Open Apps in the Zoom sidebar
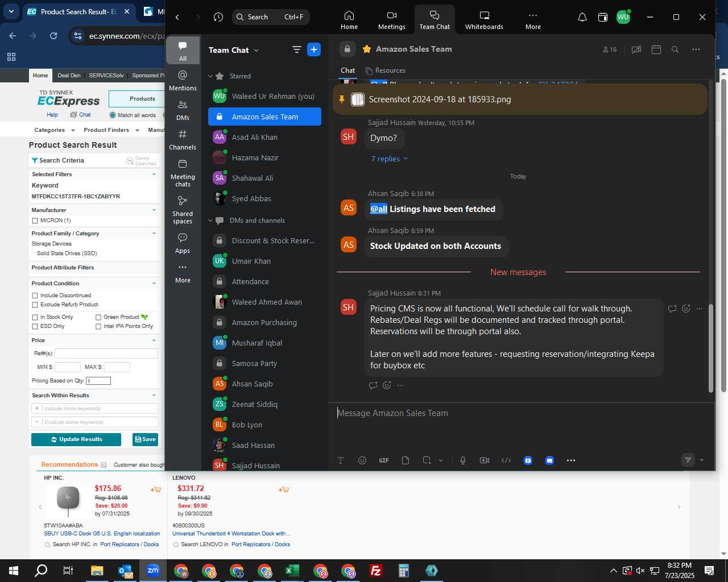 click(183, 243)
